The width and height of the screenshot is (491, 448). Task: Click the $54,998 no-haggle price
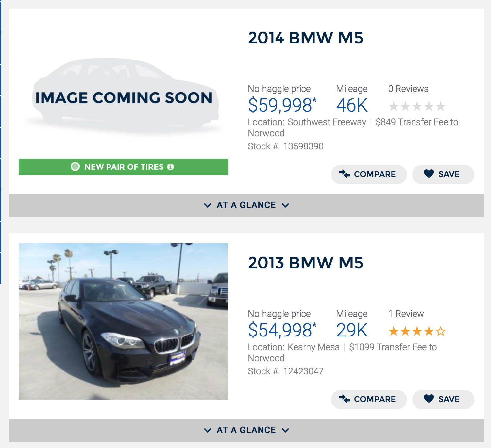[x=282, y=330]
